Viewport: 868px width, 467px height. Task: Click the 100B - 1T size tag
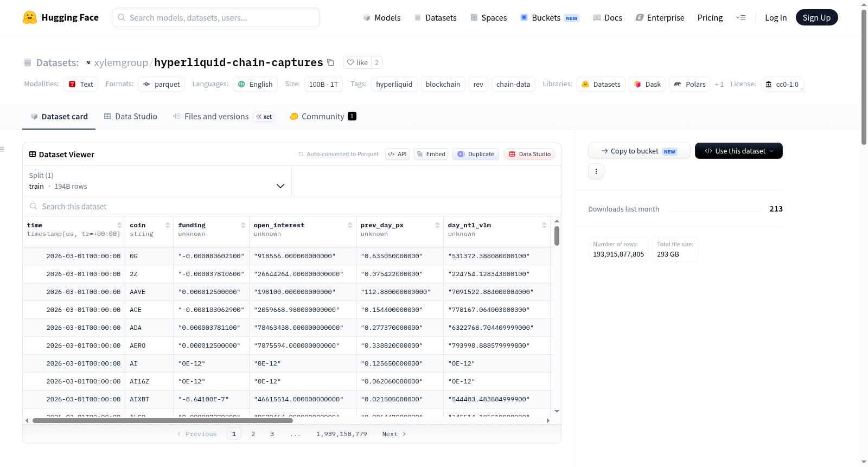click(323, 84)
